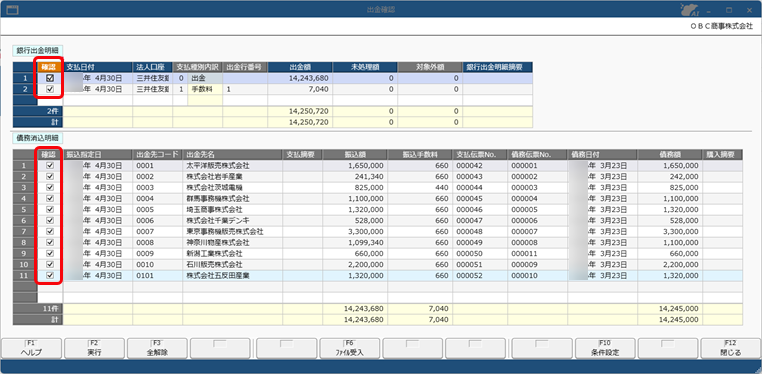Uncheck the confirm box for 東京事務機販売株式会社
This screenshot has height=374, width=762.
click(50, 231)
